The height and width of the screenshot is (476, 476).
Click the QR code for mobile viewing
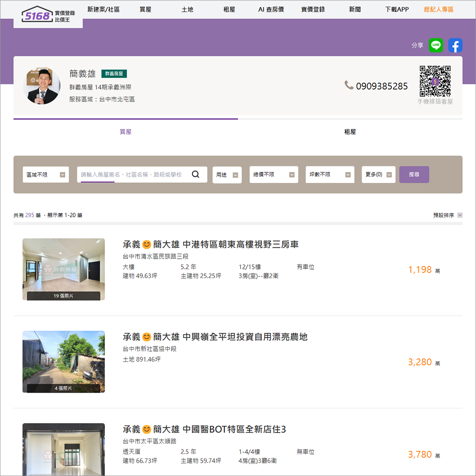435,81
